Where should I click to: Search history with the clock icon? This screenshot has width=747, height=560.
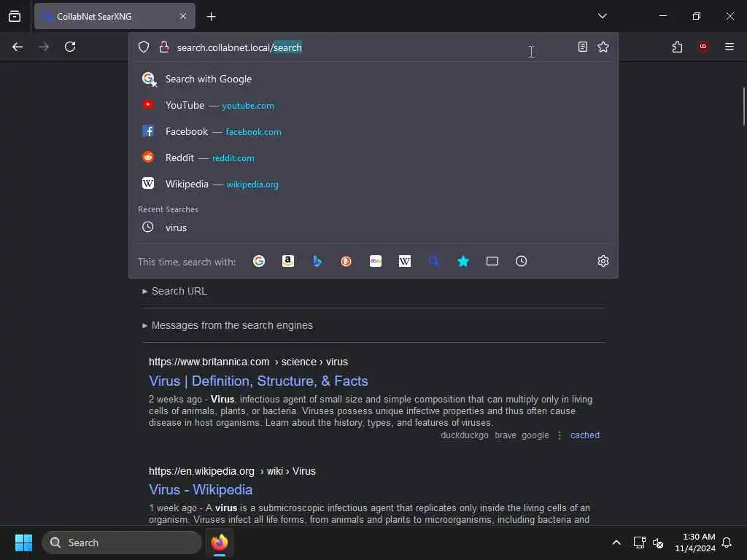tap(521, 261)
